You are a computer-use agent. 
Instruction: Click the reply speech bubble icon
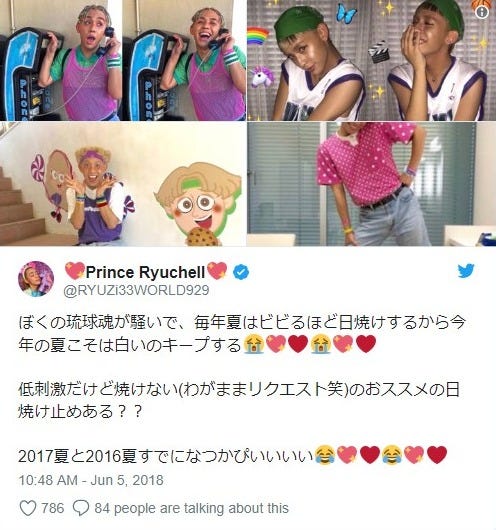pos(81,508)
